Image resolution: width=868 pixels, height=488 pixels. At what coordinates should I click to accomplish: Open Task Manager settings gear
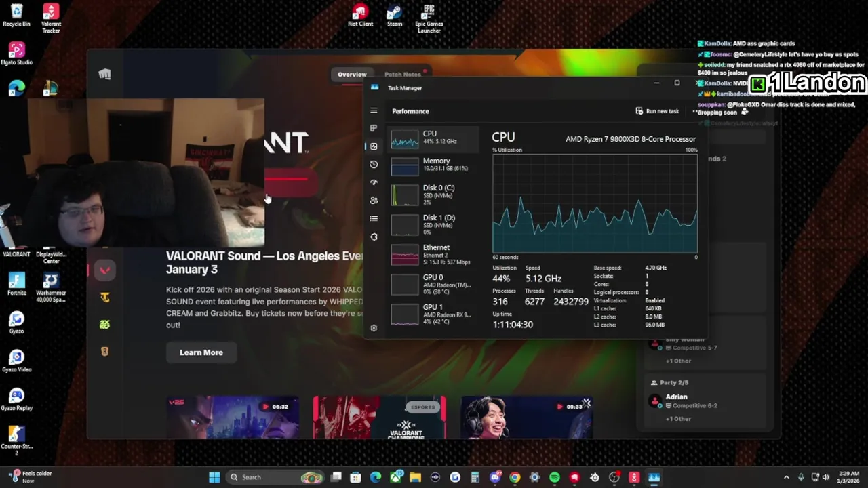(374, 328)
